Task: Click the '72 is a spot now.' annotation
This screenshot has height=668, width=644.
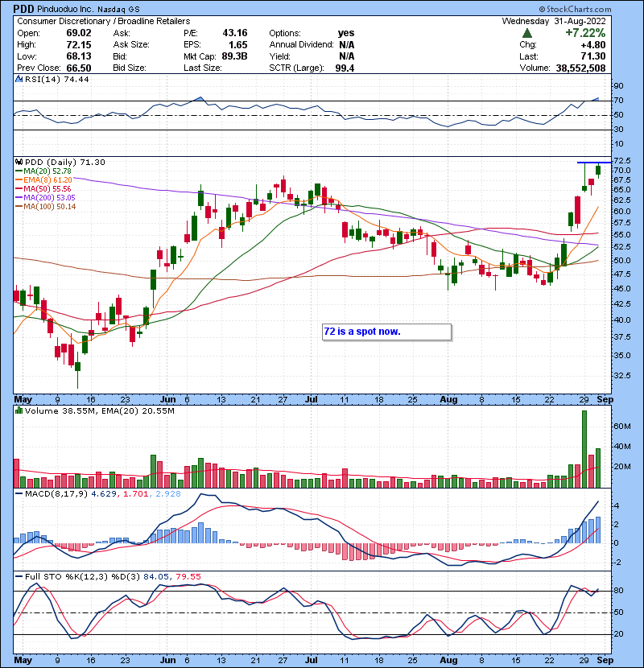Action: [386, 332]
